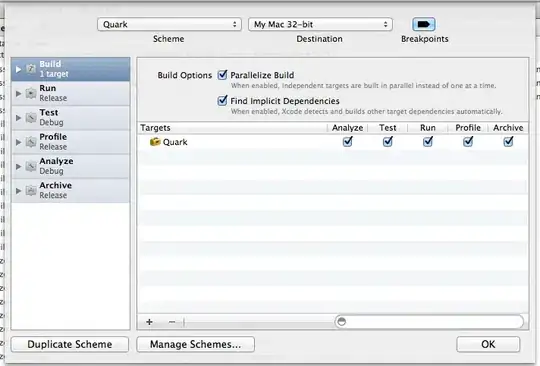Image resolution: width=540 pixels, height=366 pixels.
Task: Toggle Test checkbox for Quark target
Action: pyautogui.click(x=388, y=141)
